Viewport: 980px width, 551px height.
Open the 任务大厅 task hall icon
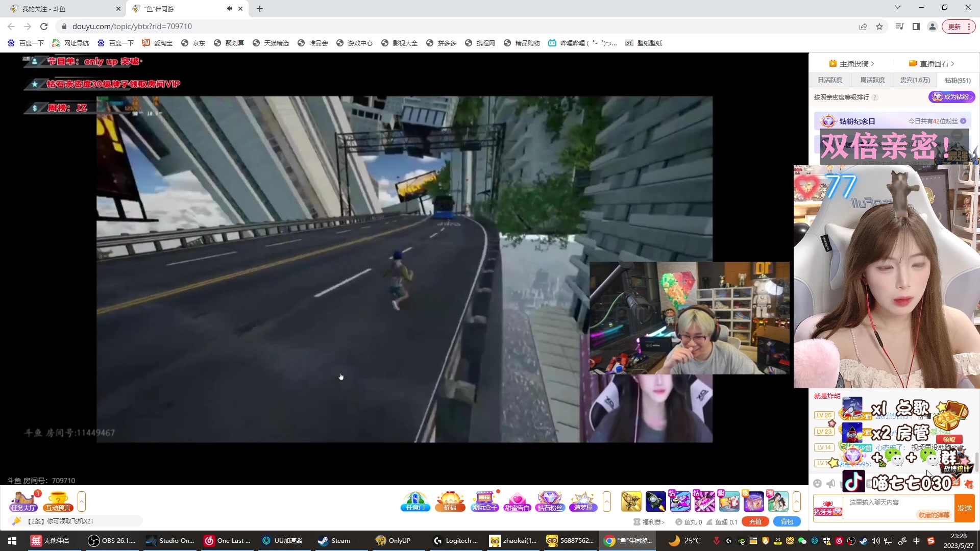pyautogui.click(x=23, y=501)
